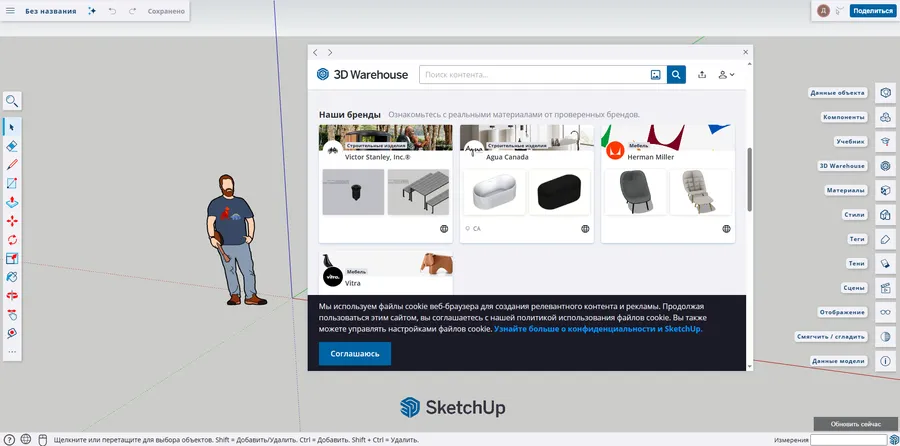This screenshot has height=446, width=900.
Task: Select the Scale tool
Action: 12,259
